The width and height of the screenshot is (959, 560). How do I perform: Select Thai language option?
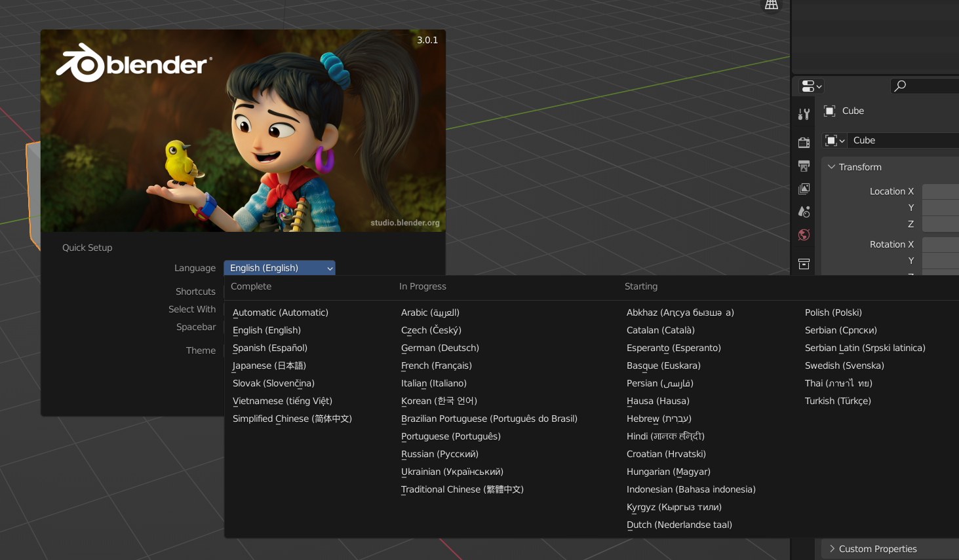point(838,383)
